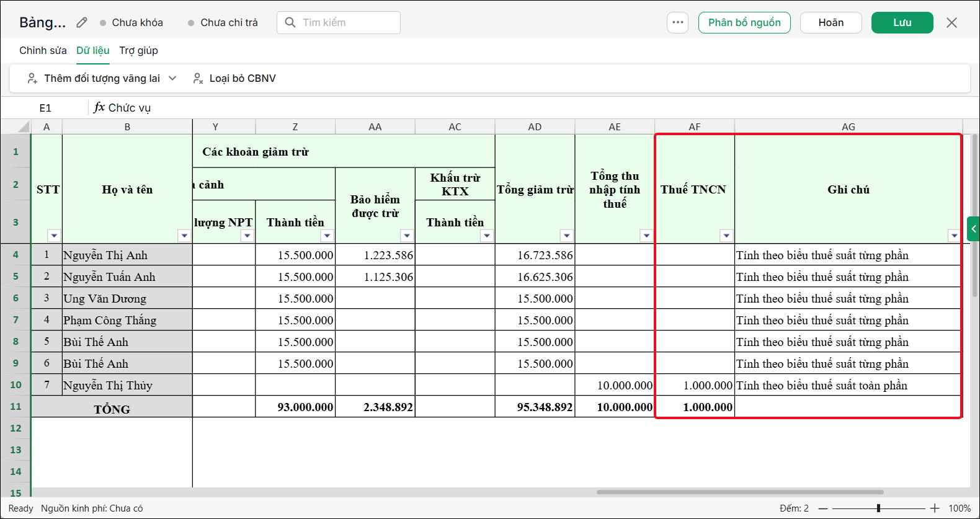
Task: Click the add visiting person icon
Action: tap(32, 78)
